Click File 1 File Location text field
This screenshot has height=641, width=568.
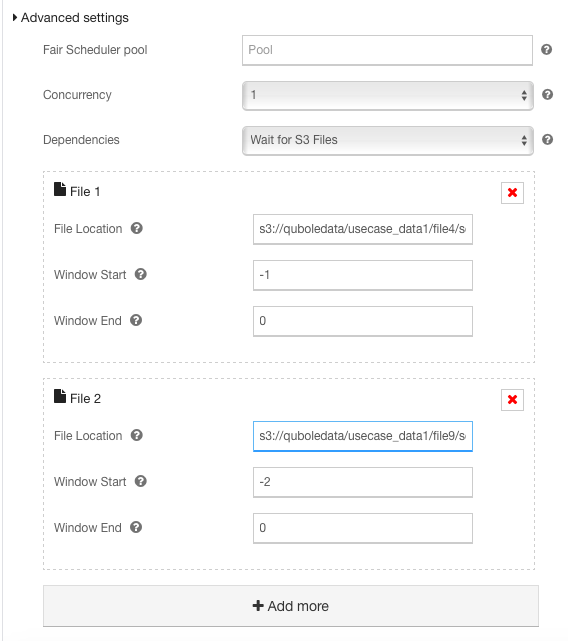click(x=363, y=229)
